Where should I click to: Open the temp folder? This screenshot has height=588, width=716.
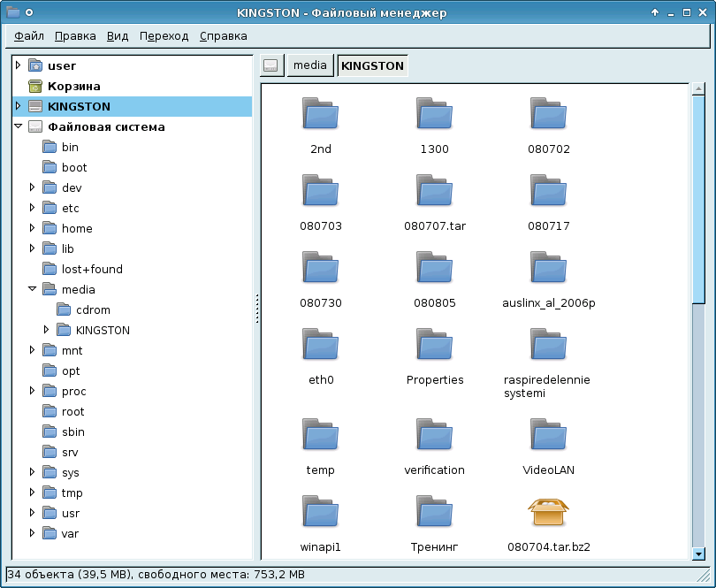pyautogui.click(x=320, y=433)
